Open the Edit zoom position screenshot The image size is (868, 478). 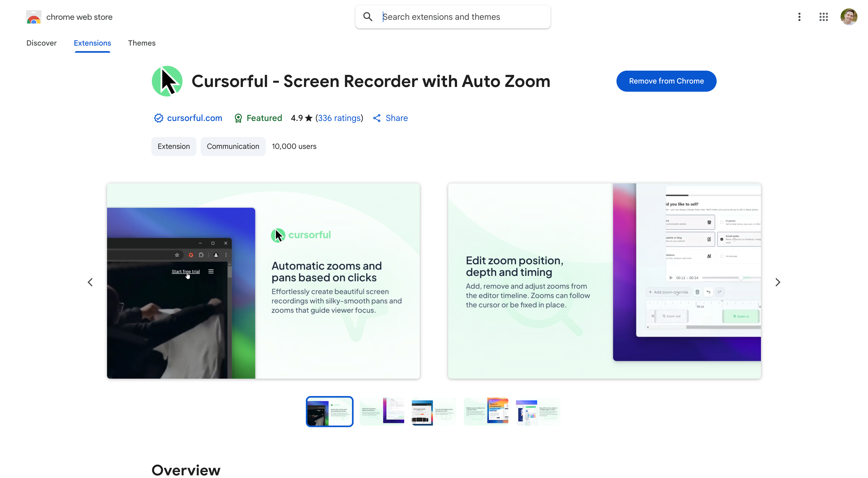coord(604,281)
